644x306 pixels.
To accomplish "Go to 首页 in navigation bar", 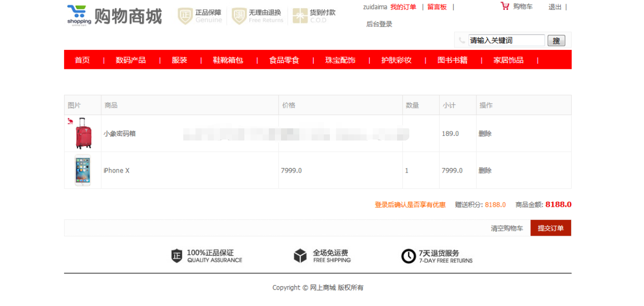I will click(x=82, y=60).
